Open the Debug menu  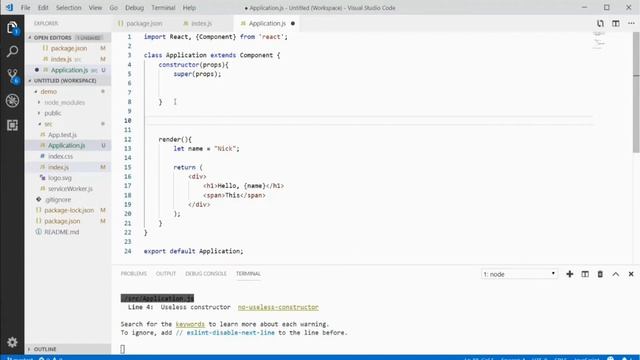click(134, 7)
